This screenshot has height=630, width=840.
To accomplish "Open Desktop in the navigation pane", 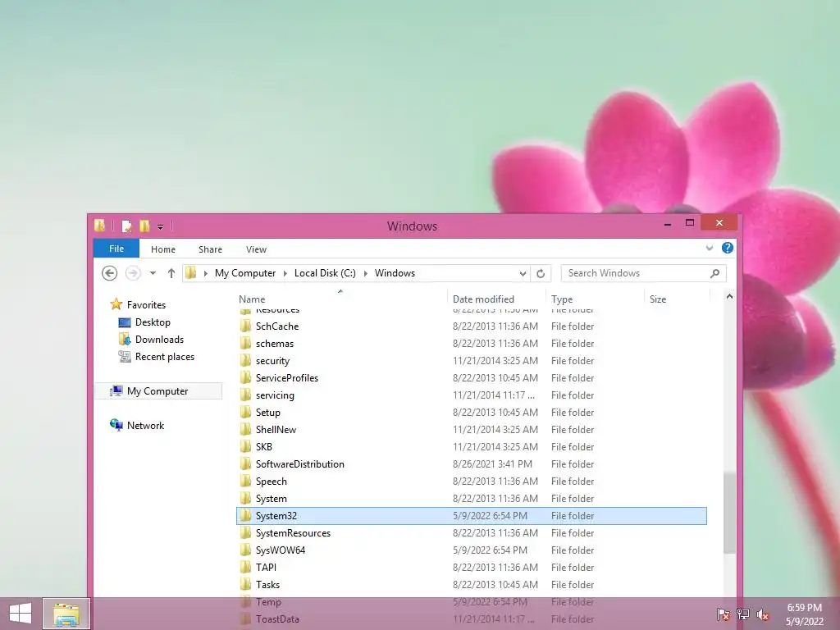I will pyautogui.click(x=153, y=322).
